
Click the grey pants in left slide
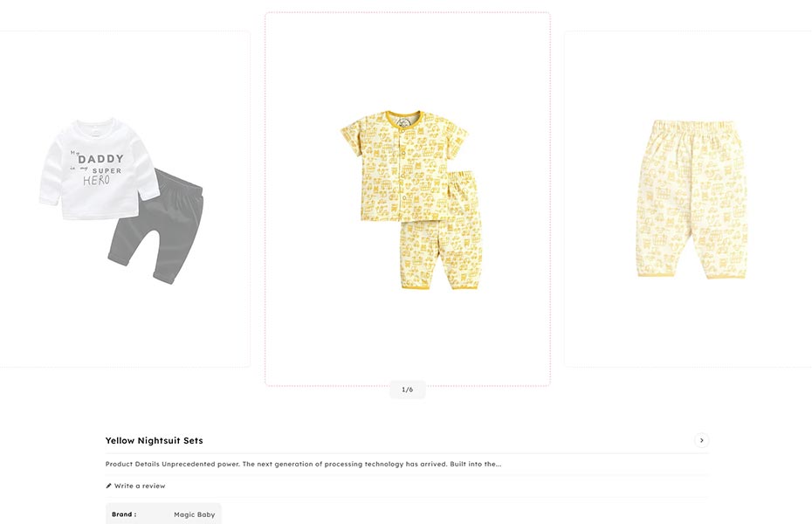158,225
